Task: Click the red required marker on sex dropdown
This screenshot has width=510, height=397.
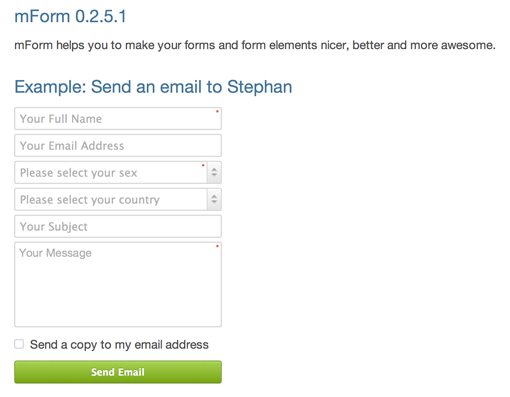Action: pos(203,165)
